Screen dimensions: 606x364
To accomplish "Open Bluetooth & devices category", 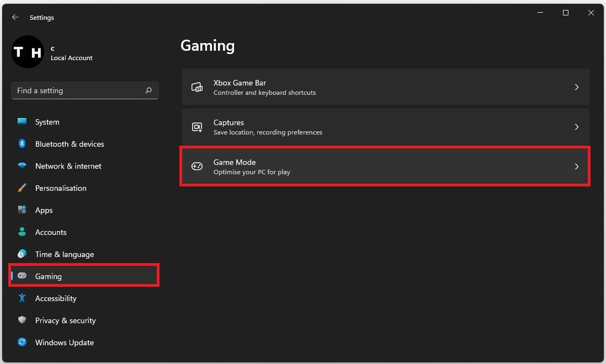I will (84, 144).
